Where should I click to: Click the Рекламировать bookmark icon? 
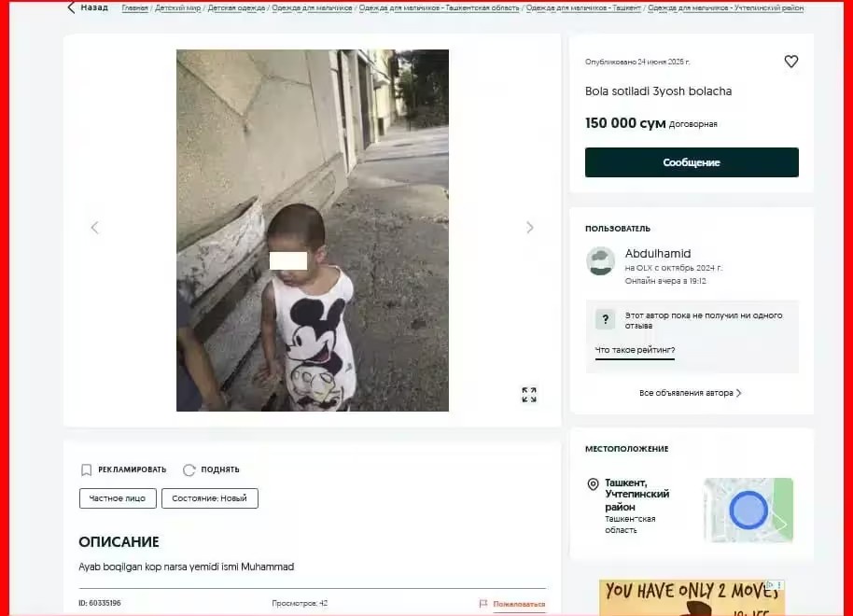[86, 469]
